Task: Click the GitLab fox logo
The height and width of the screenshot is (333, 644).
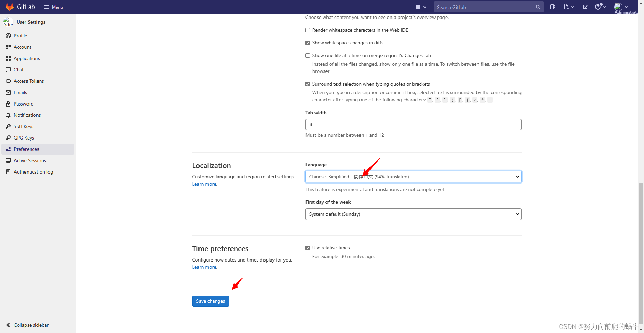Action: (10, 7)
